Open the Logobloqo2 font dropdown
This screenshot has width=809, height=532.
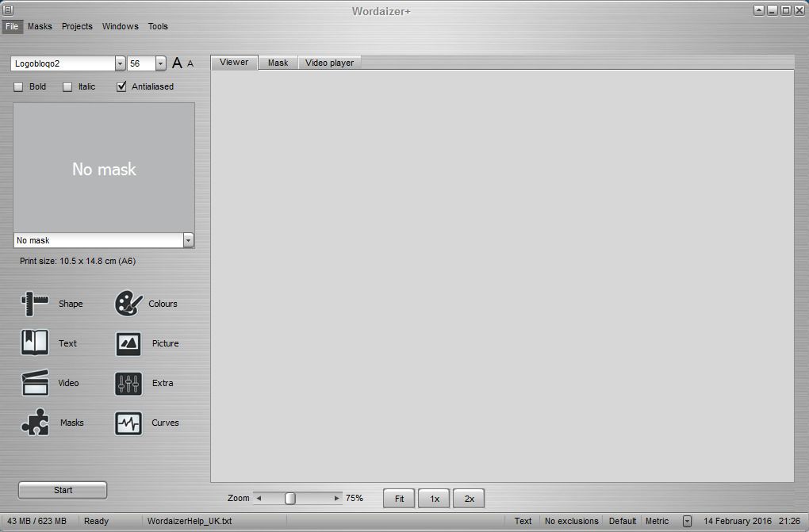pos(120,63)
